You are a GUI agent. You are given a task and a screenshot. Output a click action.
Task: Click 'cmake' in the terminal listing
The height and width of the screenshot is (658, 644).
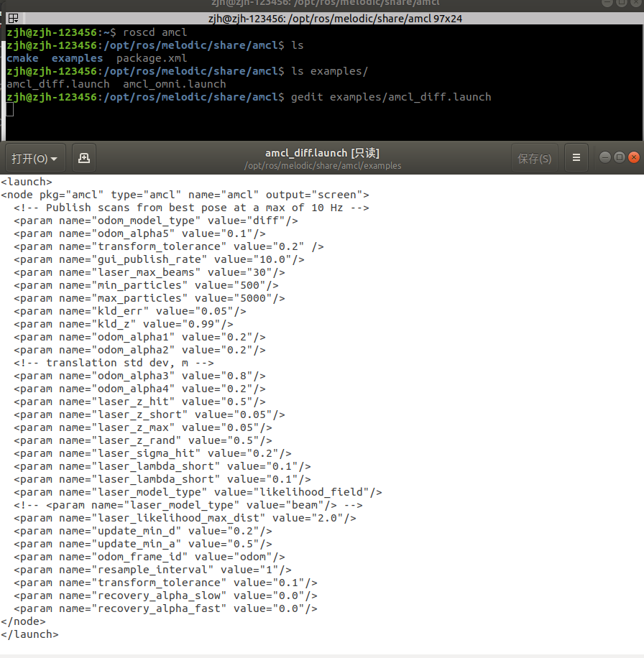(x=22, y=58)
